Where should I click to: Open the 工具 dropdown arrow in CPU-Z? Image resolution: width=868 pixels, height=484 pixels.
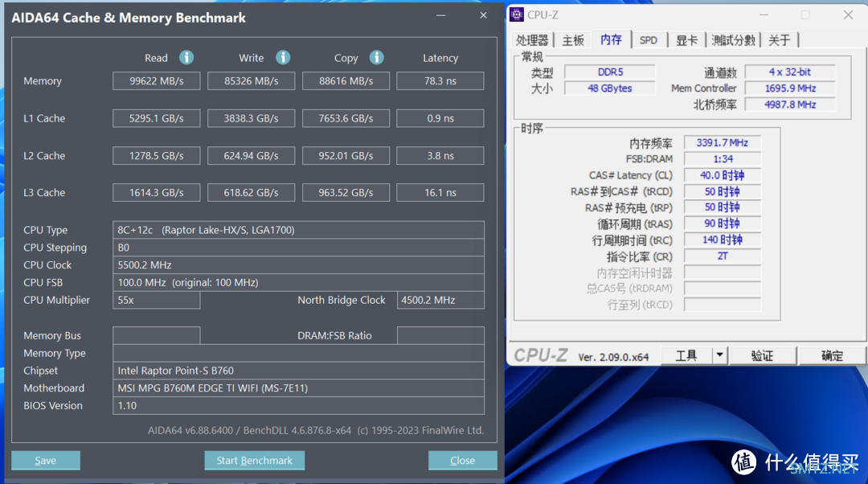point(719,355)
